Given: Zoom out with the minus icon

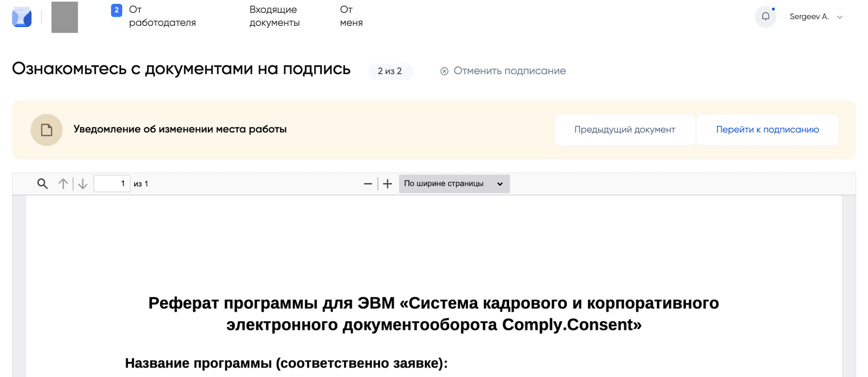Looking at the screenshot, I should pos(367,184).
